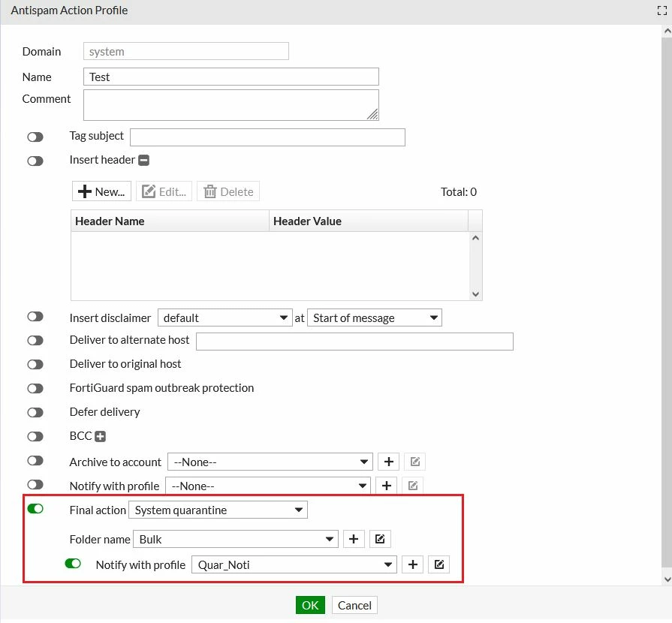Edit icon beside upper Notify with profile --None--
Screen dimensions: 672x623
413,486
